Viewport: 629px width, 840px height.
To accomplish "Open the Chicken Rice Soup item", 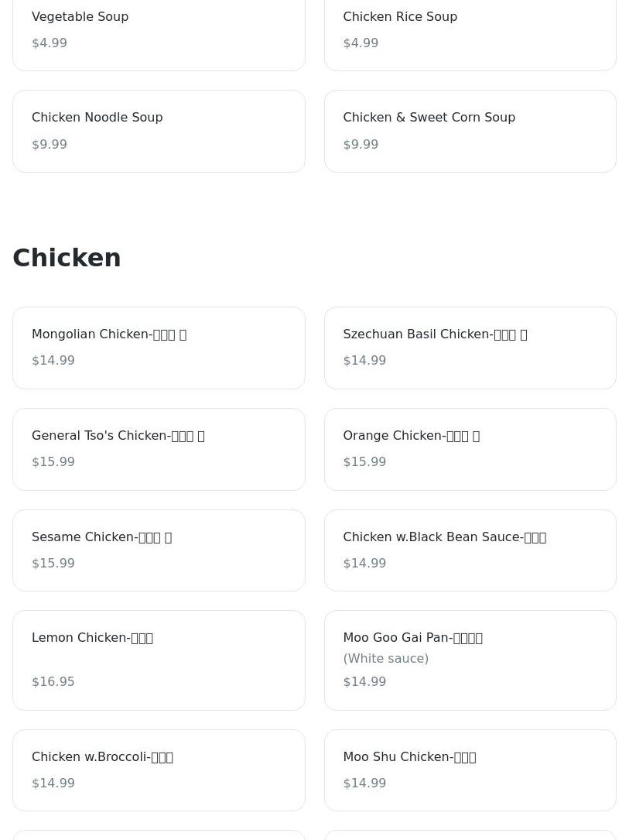I will (470, 30).
